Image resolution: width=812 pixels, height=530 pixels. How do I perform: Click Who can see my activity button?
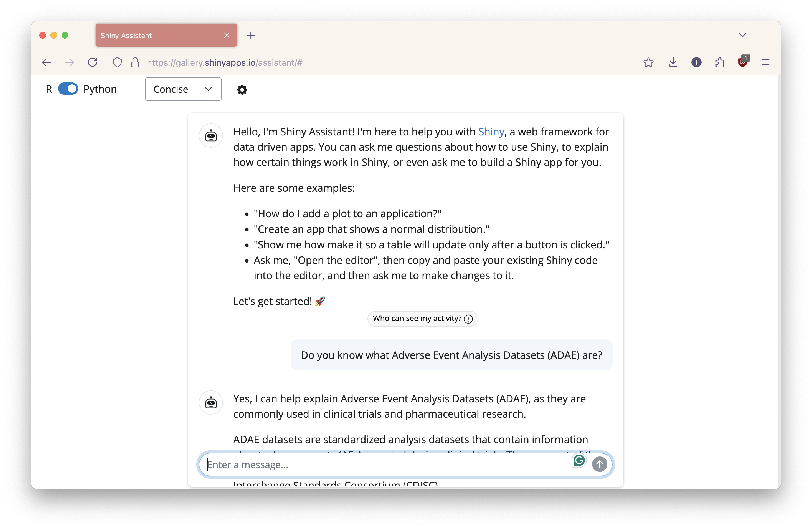coord(422,318)
